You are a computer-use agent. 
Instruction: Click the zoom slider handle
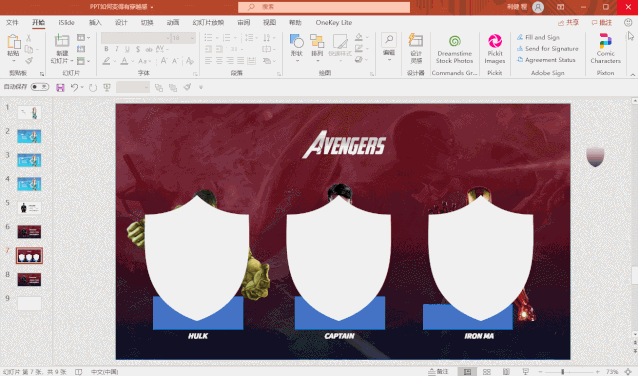pos(562,372)
